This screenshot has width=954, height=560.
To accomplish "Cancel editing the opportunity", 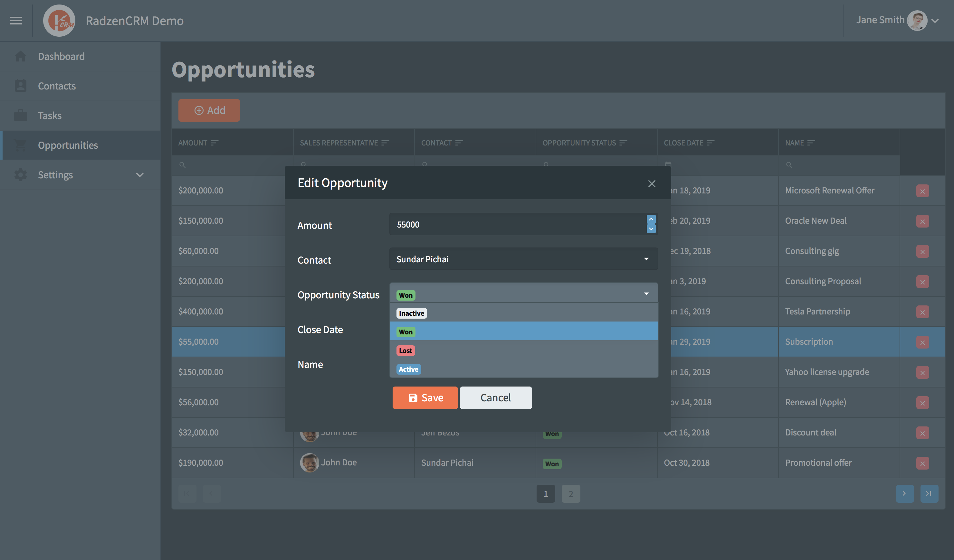I will [x=495, y=398].
